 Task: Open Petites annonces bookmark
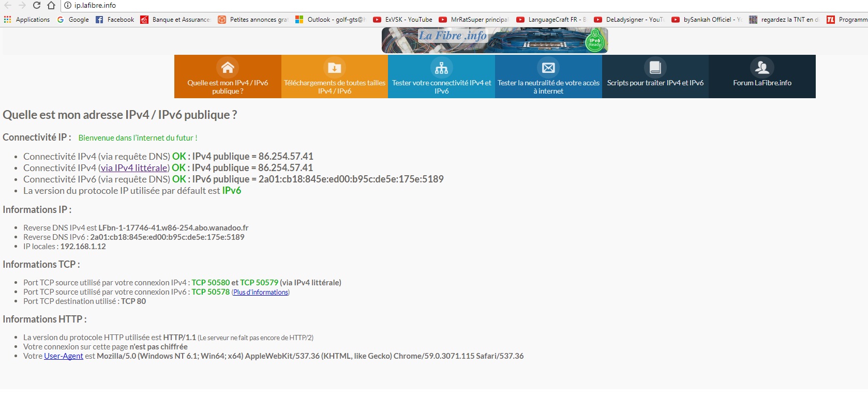pos(253,20)
